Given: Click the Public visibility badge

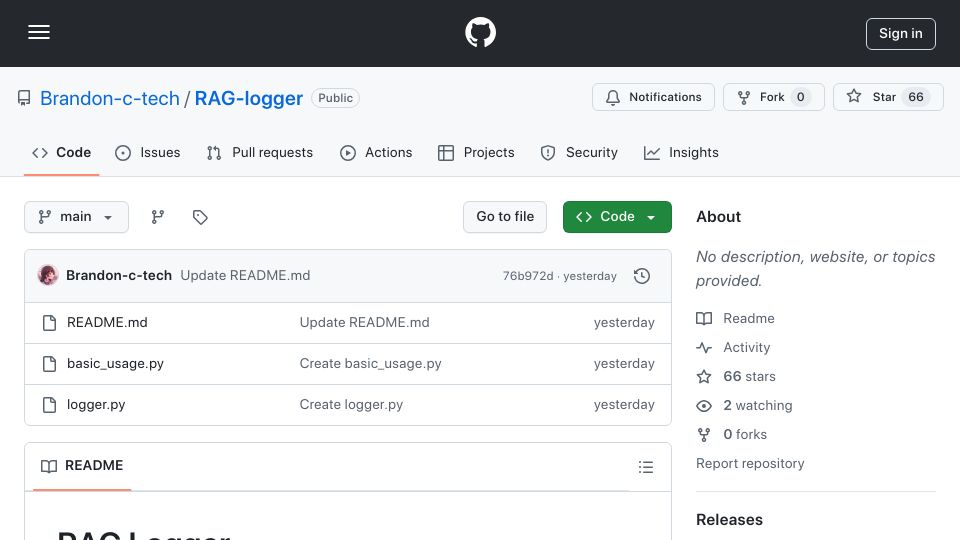Looking at the screenshot, I should coord(336,98).
